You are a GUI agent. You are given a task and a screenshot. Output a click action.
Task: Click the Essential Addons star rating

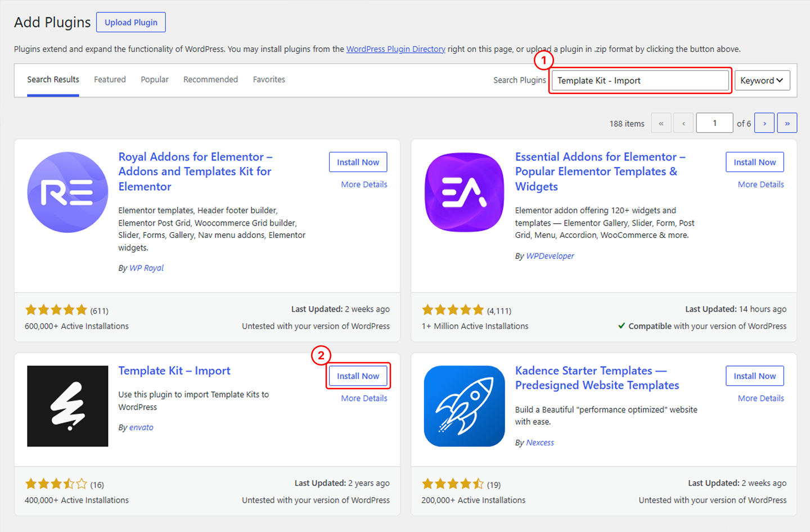453,310
